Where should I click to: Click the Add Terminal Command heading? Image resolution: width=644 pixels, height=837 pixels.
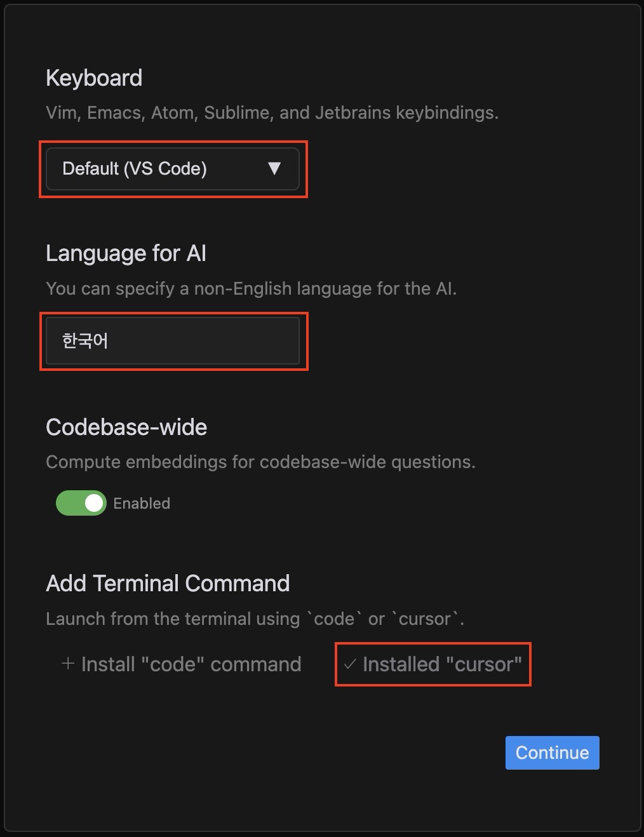coord(168,583)
